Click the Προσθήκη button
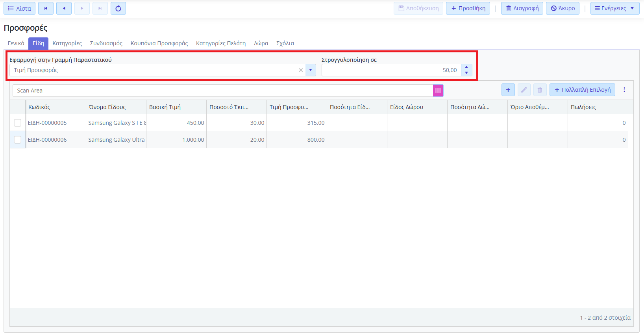 [x=468, y=8]
